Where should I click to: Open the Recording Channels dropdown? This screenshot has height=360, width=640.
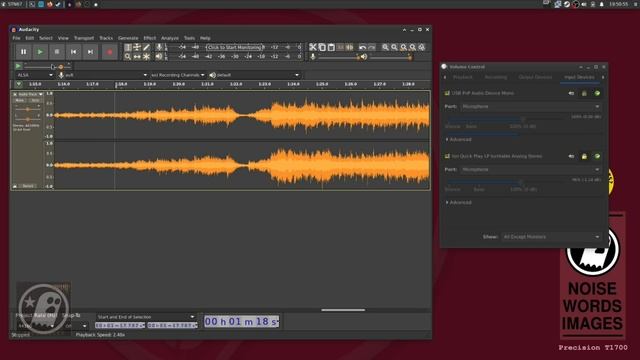178,75
